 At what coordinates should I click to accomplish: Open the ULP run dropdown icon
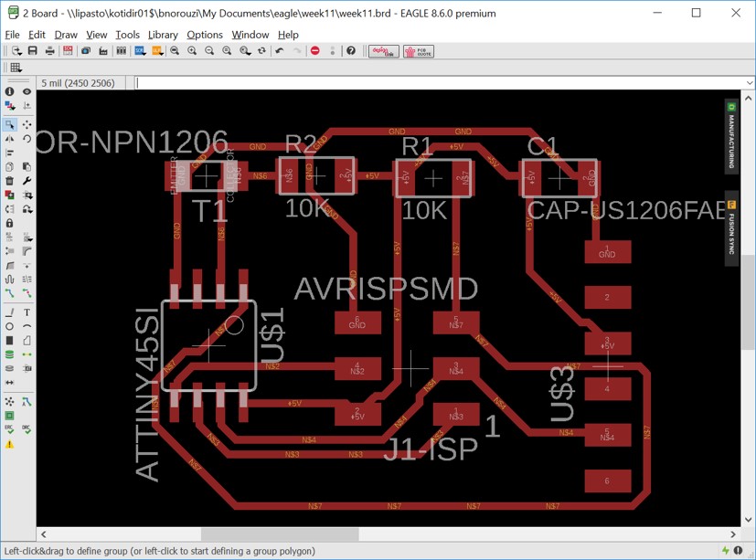point(157,50)
